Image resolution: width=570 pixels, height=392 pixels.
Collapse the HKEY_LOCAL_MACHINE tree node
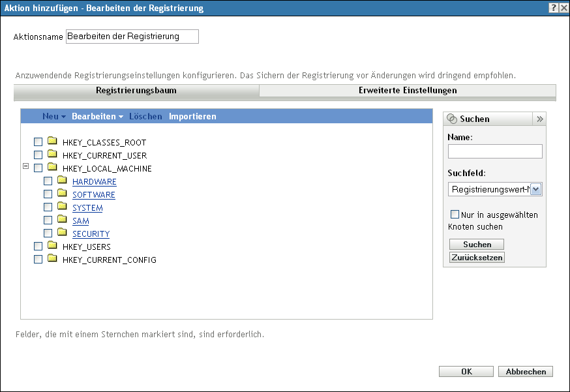pos(25,166)
